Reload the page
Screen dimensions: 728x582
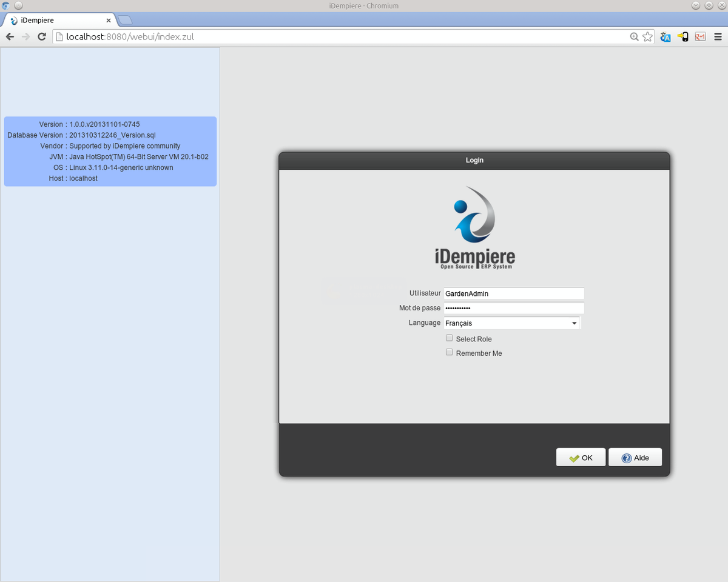[x=41, y=36]
